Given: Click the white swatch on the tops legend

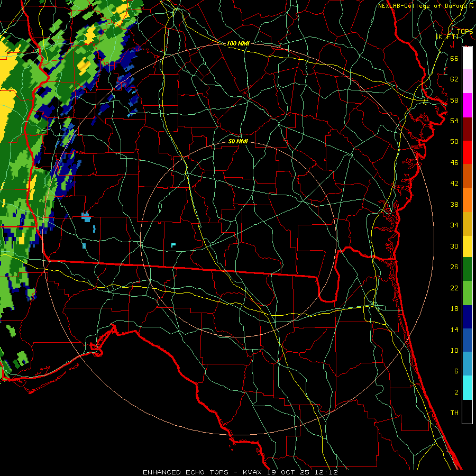Looking at the screenshot, I should tap(467, 58).
